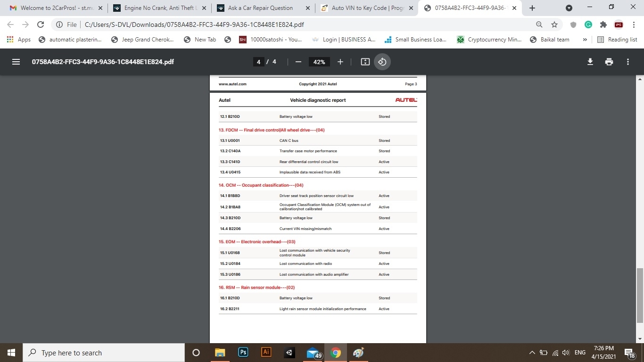Open the Apps bookmark
This screenshot has height=362, width=644.
(x=19, y=40)
